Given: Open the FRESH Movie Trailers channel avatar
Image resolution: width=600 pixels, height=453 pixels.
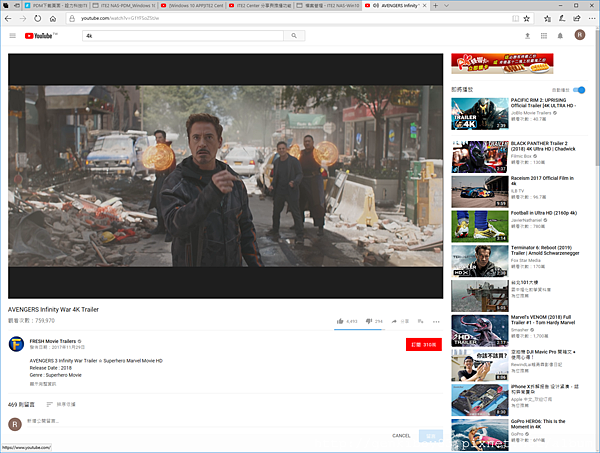Looking at the screenshot, I should click(x=16, y=344).
